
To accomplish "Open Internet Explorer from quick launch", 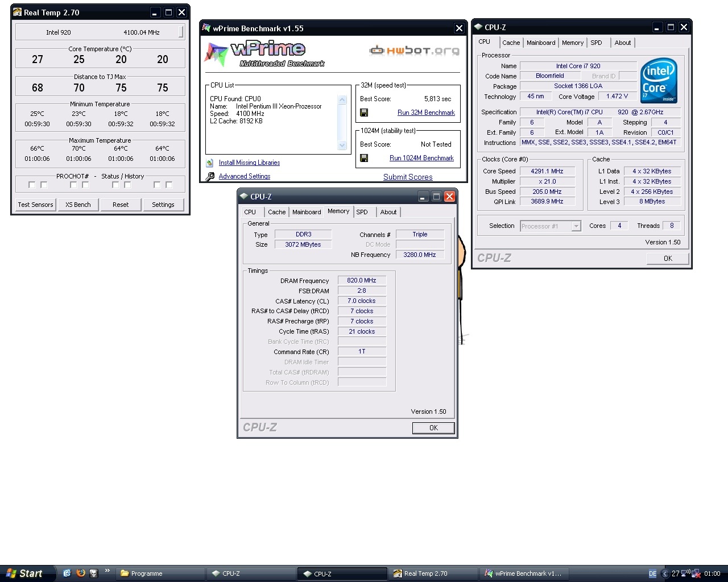I will point(67,573).
